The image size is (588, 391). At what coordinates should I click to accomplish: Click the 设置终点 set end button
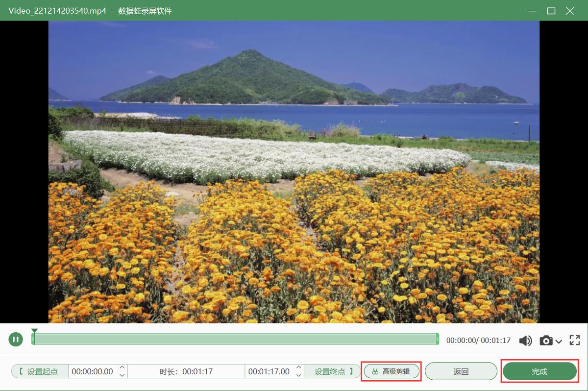tap(332, 371)
